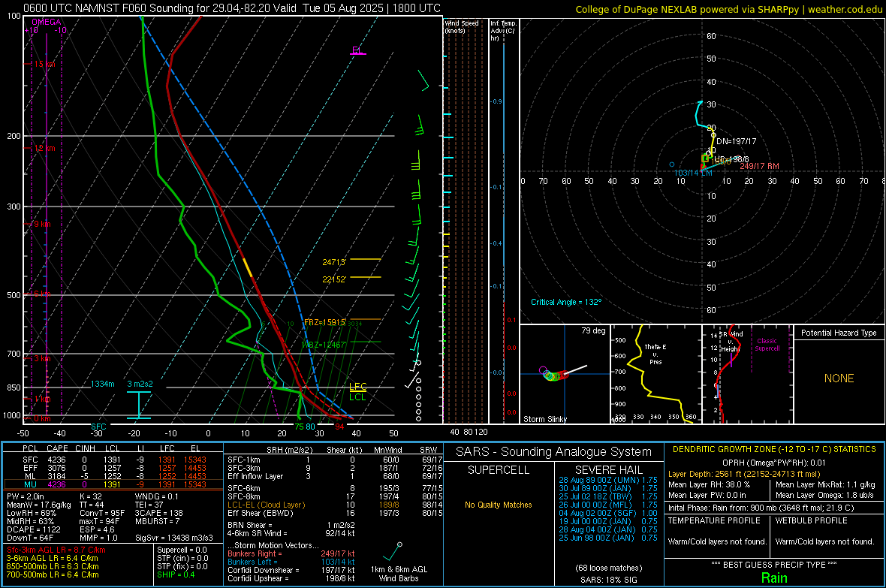
Task: Click the STP (cin) = 0.0 value
Action: click(x=182, y=558)
